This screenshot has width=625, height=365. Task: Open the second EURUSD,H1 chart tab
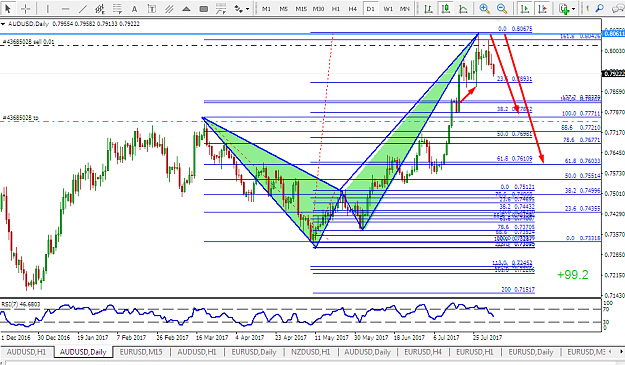coord(474,352)
